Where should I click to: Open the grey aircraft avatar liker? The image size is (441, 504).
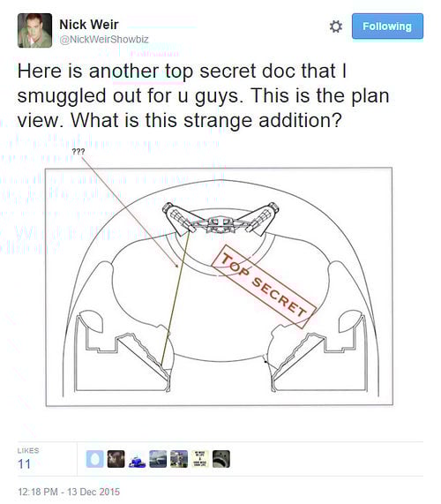[158, 459]
